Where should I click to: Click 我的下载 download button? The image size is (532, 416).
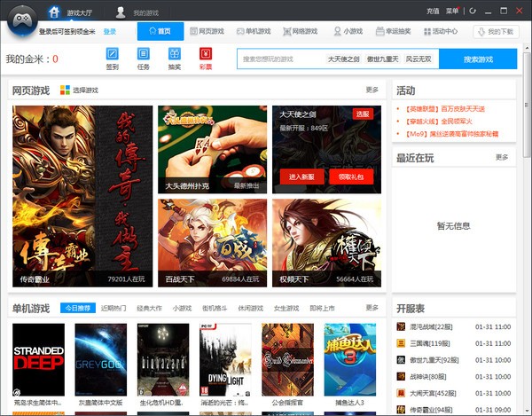496,32
